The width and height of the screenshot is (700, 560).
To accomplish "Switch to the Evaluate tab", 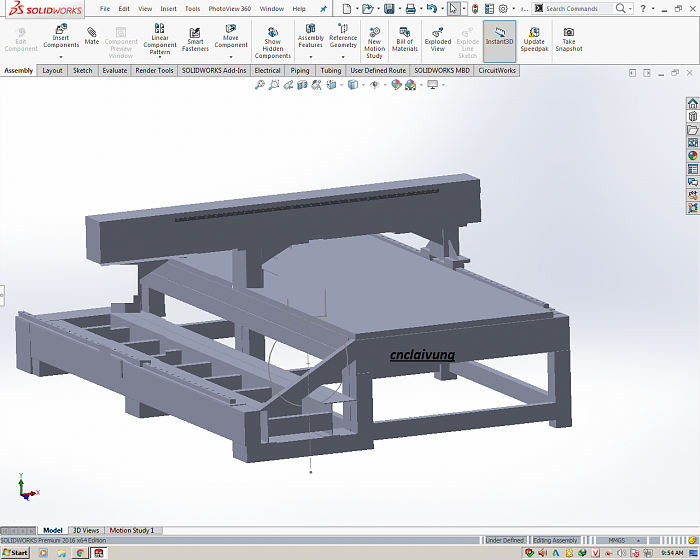I will tap(115, 71).
